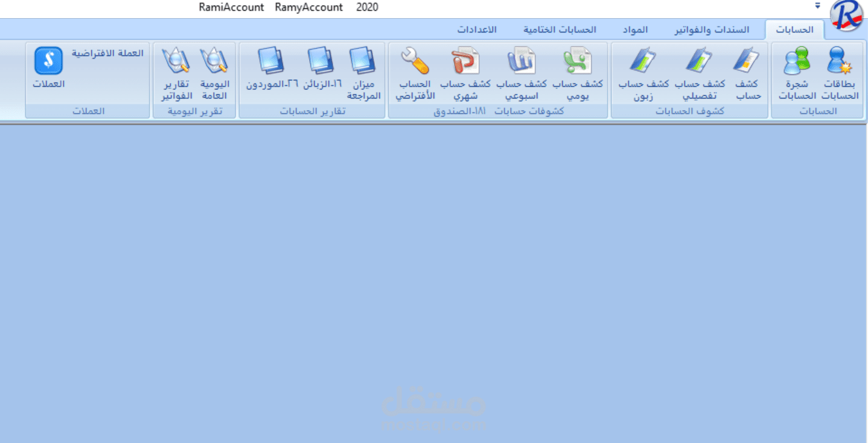The width and height of the screenshot is (868, 443).
Task: Switch to the المواد tab
Action: (x=635, y=30)
